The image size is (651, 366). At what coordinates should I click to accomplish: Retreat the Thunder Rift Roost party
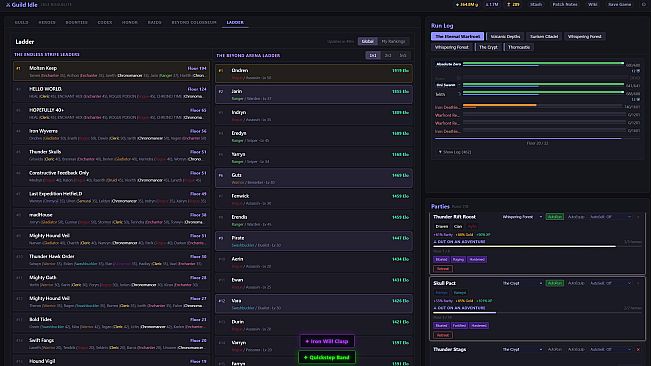(x=443, y=269)
